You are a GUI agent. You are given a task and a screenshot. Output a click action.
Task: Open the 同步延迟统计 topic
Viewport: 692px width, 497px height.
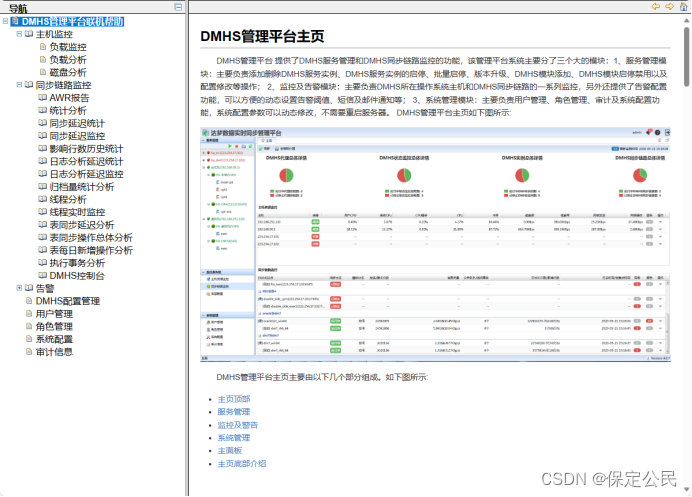(x=77, y=123)
